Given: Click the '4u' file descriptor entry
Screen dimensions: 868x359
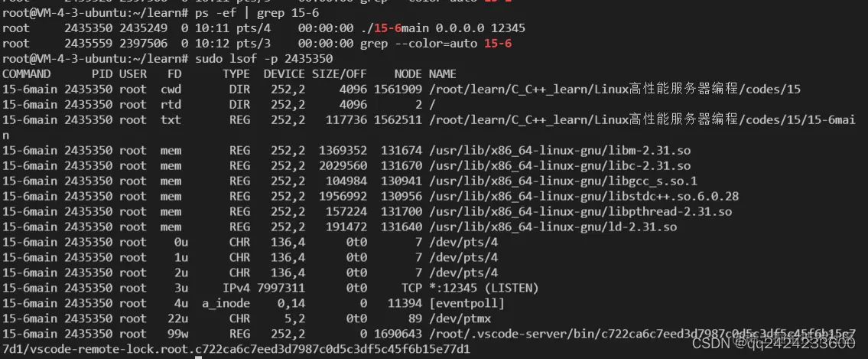Looking at the screenshot, I should (181, 304).
